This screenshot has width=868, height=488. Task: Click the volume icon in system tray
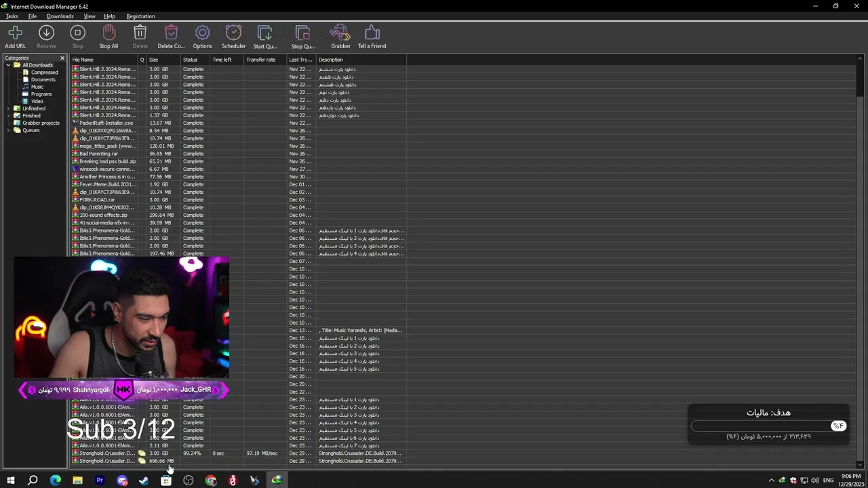pyautogui.click(x=814, y=481)
